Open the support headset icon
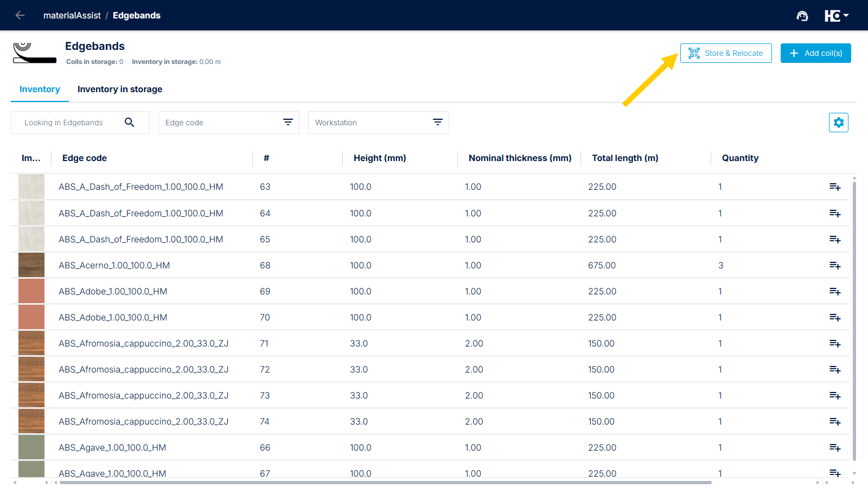The height and width of the screenshot is (488, 868). click(802, 16)
